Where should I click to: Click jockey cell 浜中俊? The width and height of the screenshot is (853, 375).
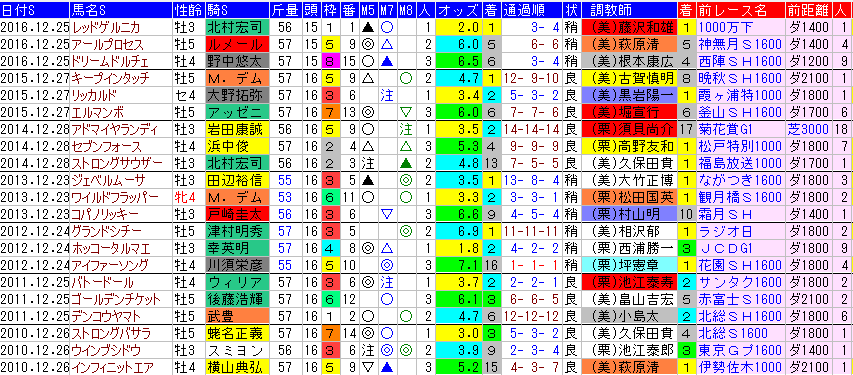point(238,146)
